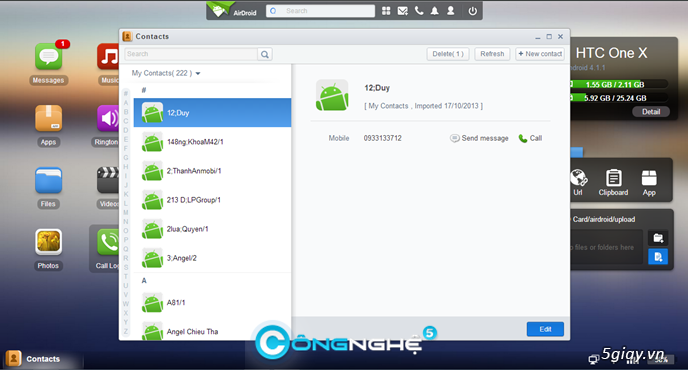Focus the Contacts search field

click(x=191, y=54)
